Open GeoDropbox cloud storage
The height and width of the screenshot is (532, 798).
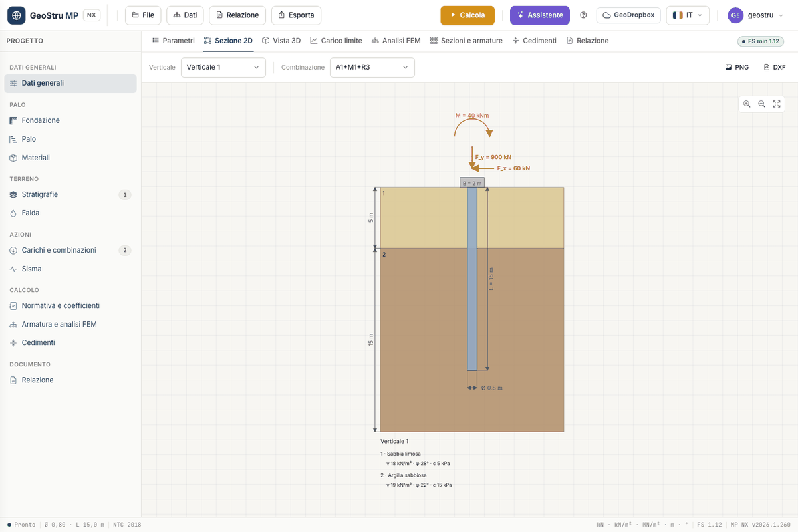tap(629, 15)
